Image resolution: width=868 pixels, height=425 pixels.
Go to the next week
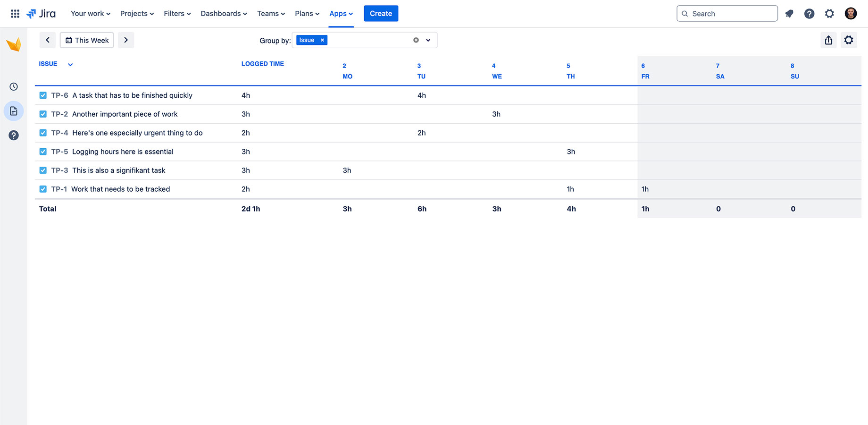coord(126,40)
